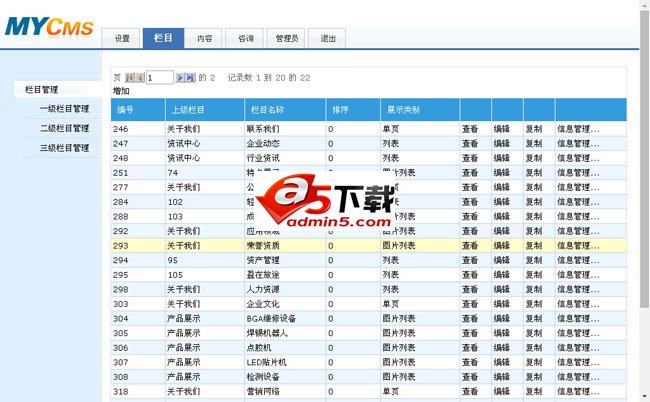Viewport: 650px width, 402px height.
Task: Click 查看 for row 248 行业资讯
Action: coord(470,158)
